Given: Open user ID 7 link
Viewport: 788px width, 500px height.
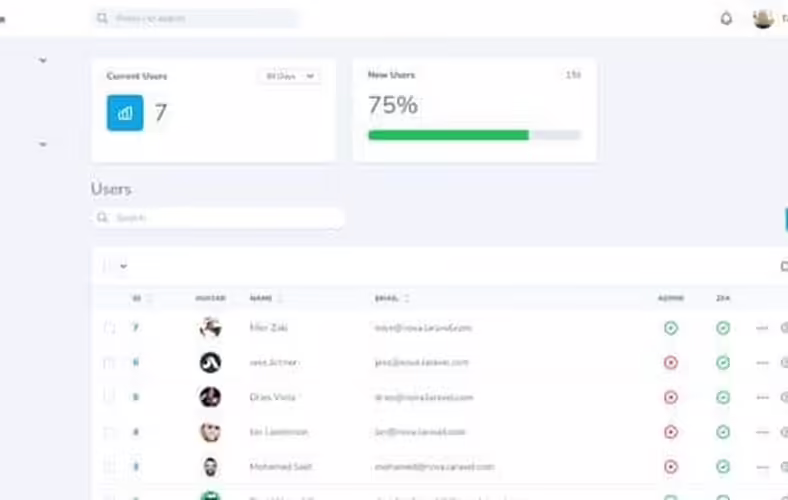Looking at the screenshot, I should [135, 328].
